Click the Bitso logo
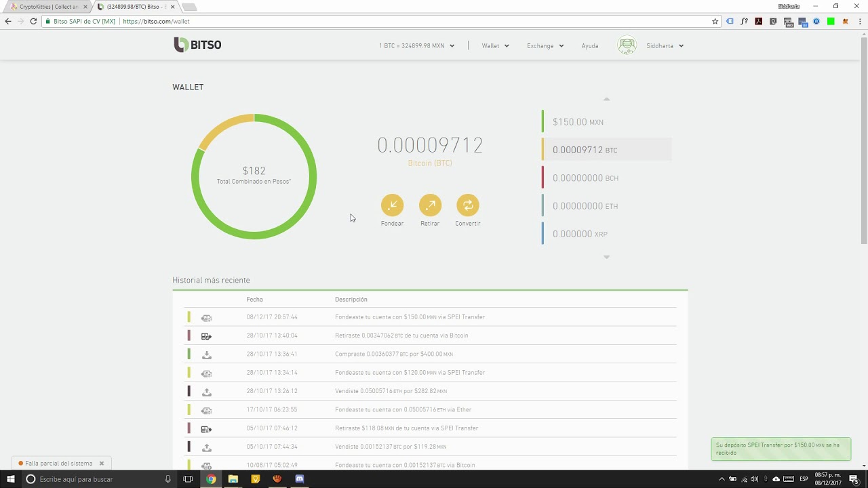 pos(197,45)
